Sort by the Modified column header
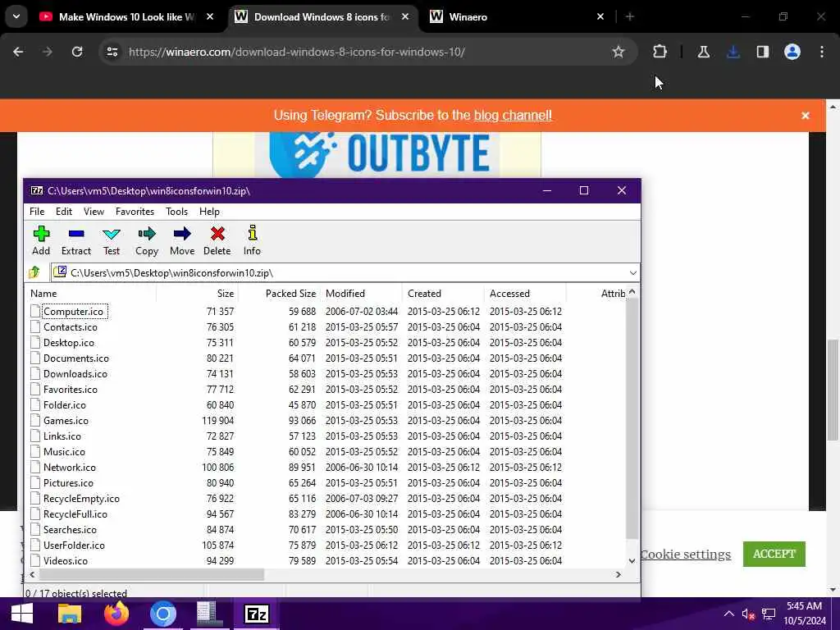Image resolution: width=840 pixels, height=630 pixels. [x=361, y=294]
